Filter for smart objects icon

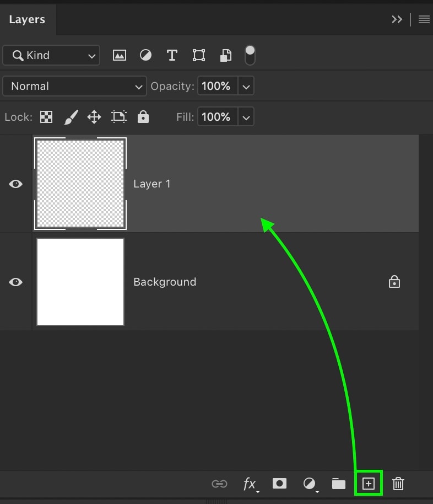(x=226, y=55)
